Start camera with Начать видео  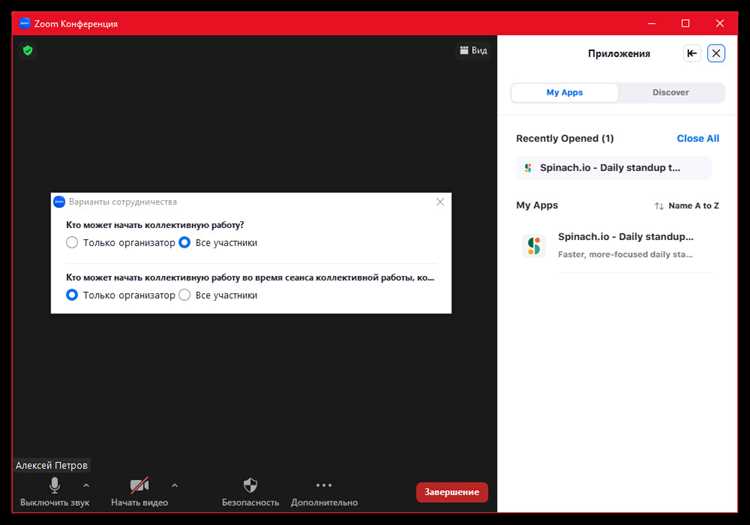coord(139,492)
